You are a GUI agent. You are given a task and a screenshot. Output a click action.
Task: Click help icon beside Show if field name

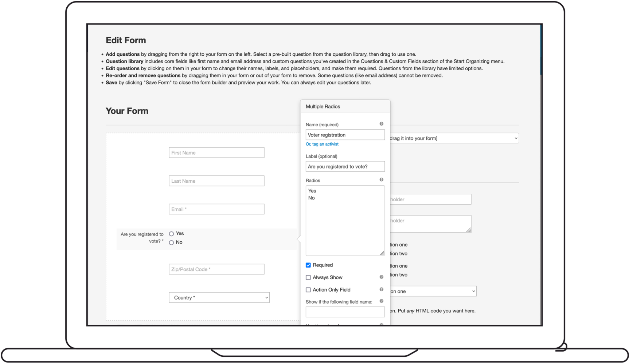click(381, 301)
